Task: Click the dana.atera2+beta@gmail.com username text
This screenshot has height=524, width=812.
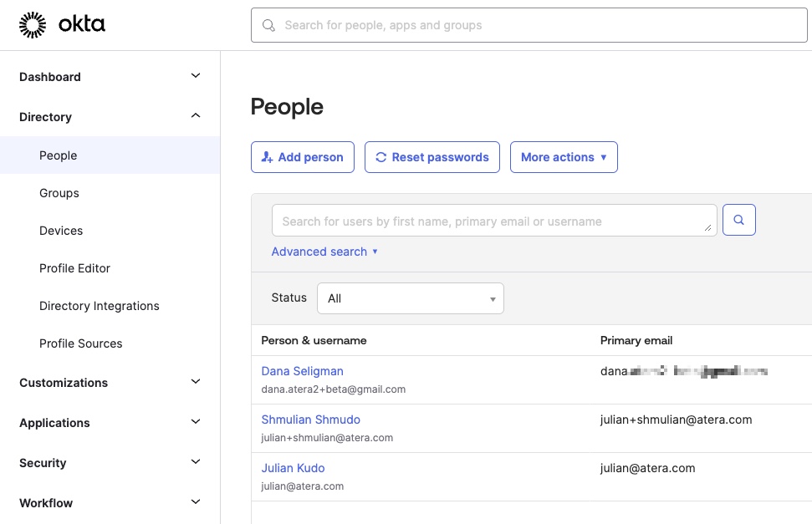Action: [x=333, y=389]
